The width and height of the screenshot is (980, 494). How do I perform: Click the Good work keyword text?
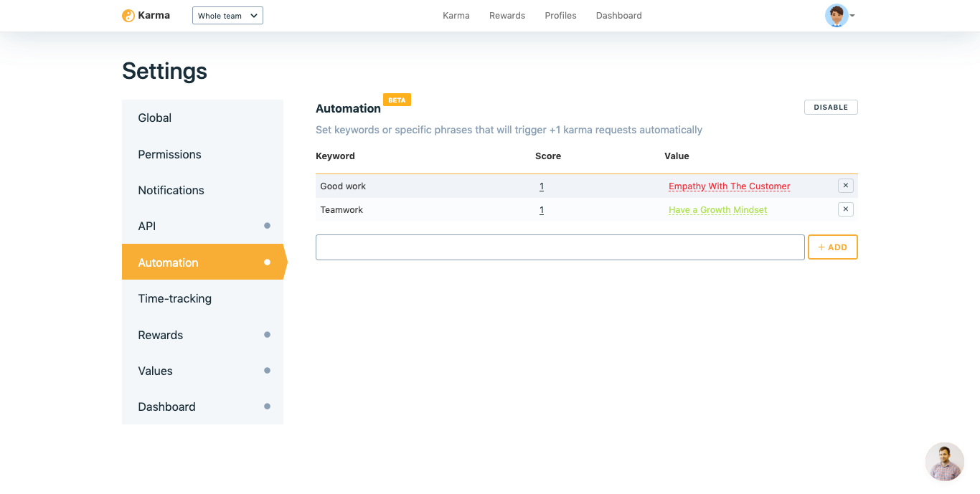[343, 186]
